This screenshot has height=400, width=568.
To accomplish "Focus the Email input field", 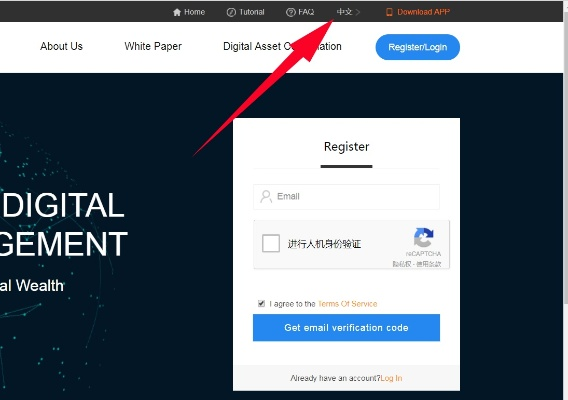I will point(346,197).
